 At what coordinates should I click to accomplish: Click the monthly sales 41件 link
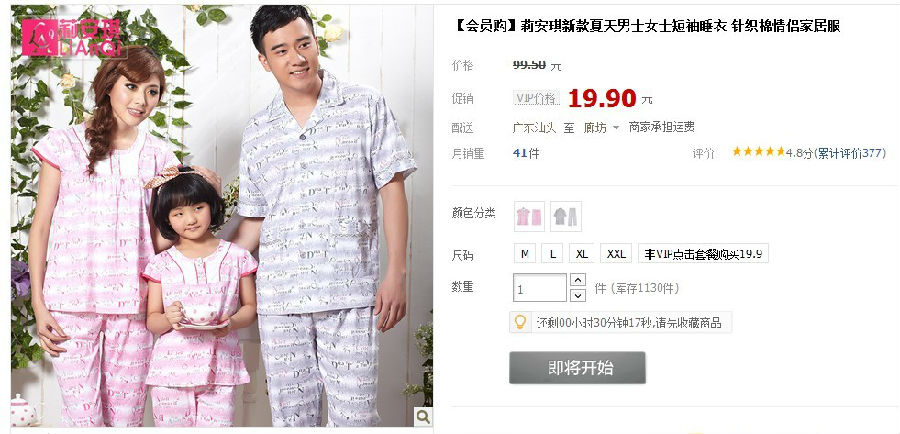pyautogui.click(x=526, y=153)
